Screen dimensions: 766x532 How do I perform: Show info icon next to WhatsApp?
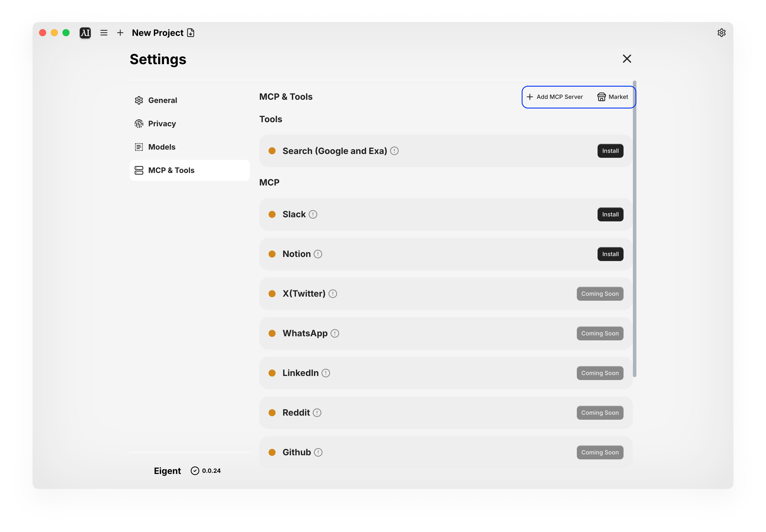(x=335, y=333)
